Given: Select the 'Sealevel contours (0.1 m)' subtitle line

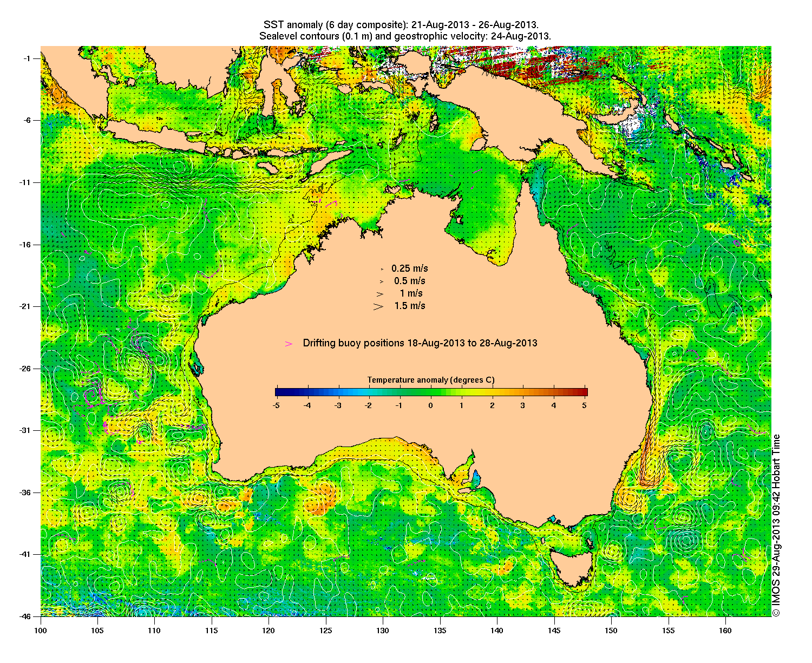Looking at the screenshot, I should click(405, 36).
